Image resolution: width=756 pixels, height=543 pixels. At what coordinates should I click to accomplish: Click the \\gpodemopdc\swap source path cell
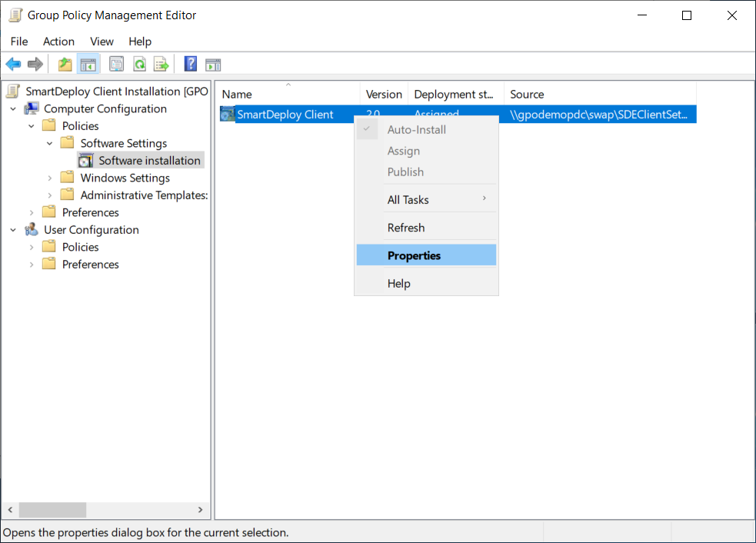point(599,115)
